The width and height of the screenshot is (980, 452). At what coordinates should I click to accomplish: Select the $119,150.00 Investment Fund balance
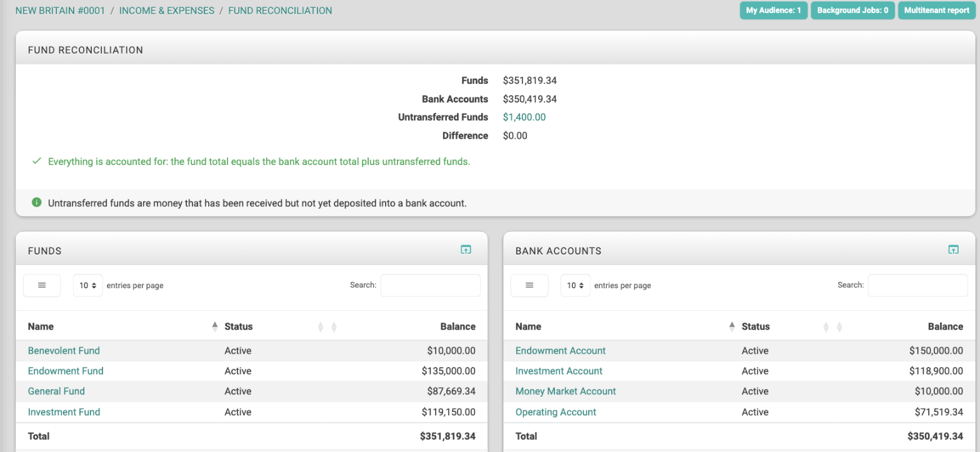[x=449, y=412]
